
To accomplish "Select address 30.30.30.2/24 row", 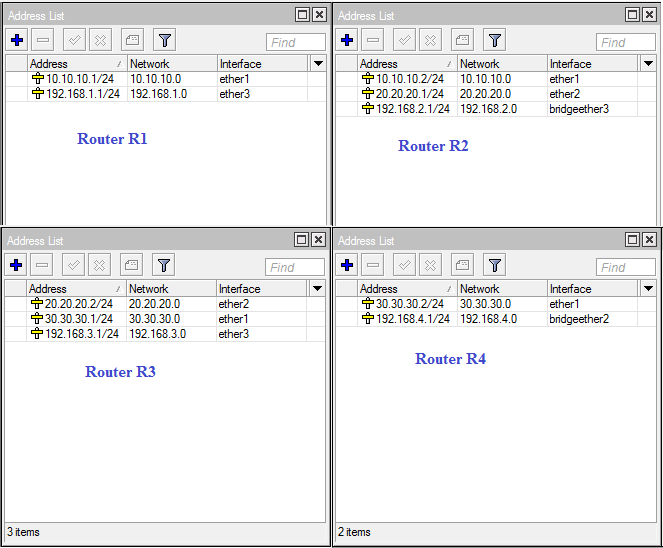I will 496,304.
